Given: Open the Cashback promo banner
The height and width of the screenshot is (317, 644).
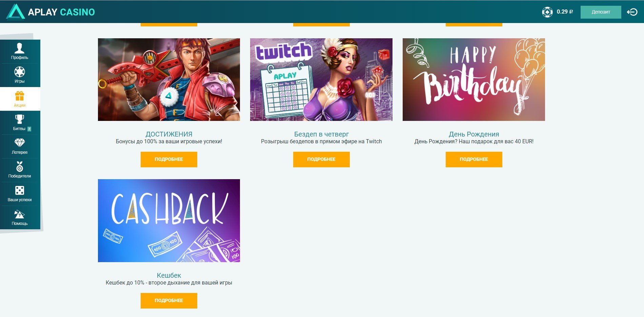Looking at the screenshot, I should click(169, 220).
